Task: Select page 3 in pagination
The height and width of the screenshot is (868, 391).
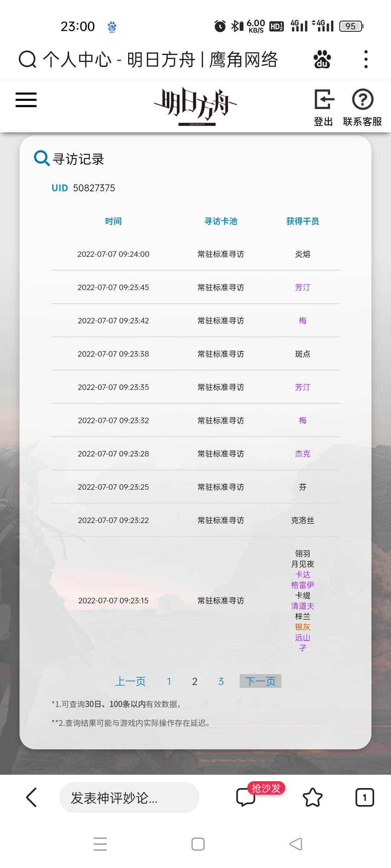Action: [x=221, y=681]
